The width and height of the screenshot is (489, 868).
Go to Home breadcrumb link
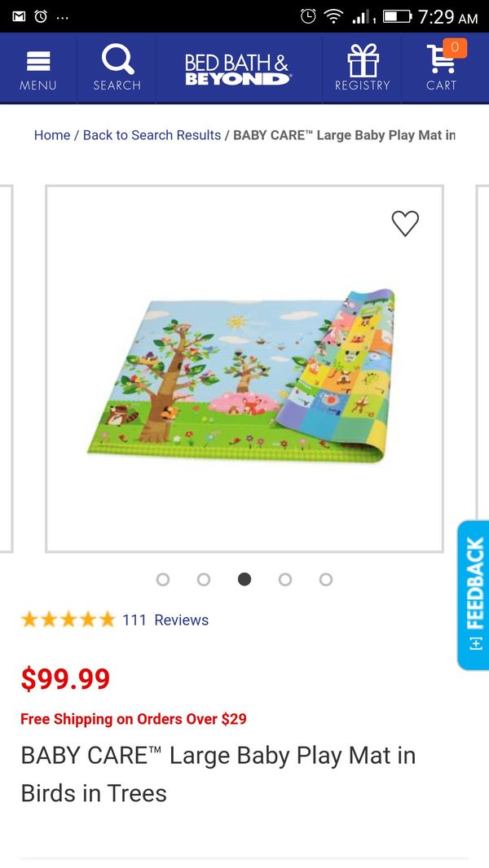pos(52,135)
